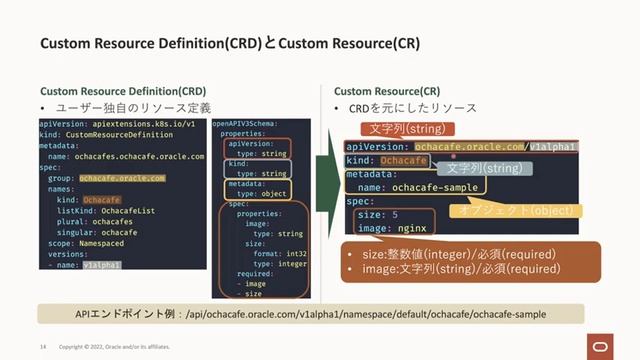
Task: Select the 'Custom Resource Definition(CRD)' section heading
Action: click(123, 91)
